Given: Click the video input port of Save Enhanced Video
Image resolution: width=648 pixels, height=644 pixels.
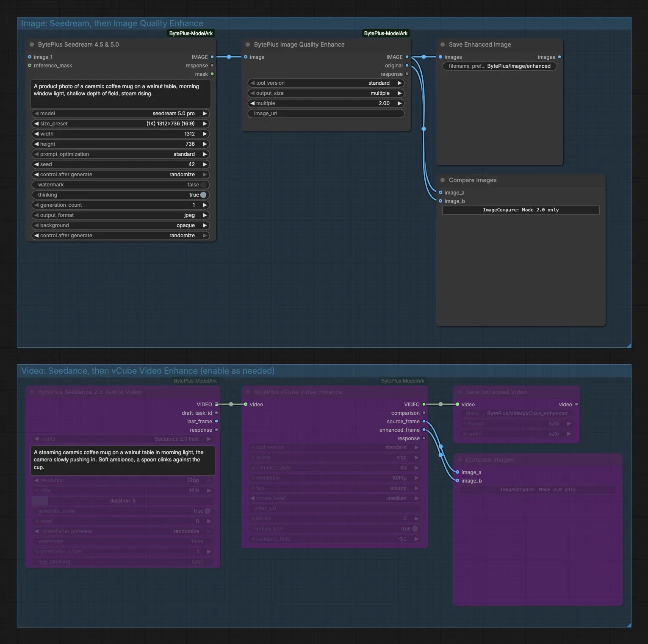Looking at the screenshot, I should [457, 404].
